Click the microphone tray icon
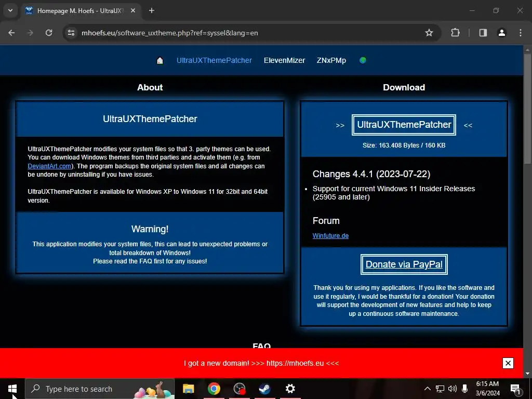The height and width of the screenshot is (399, 532). 465,389
